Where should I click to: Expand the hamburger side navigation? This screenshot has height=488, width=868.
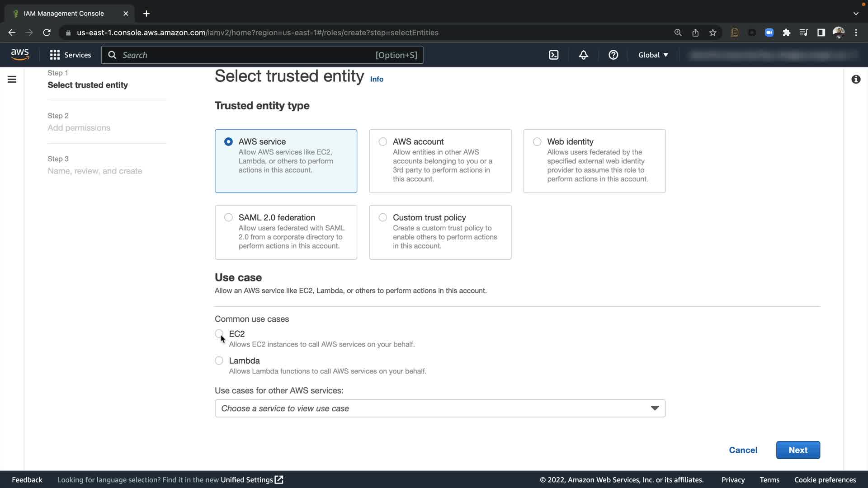point(12,80)
